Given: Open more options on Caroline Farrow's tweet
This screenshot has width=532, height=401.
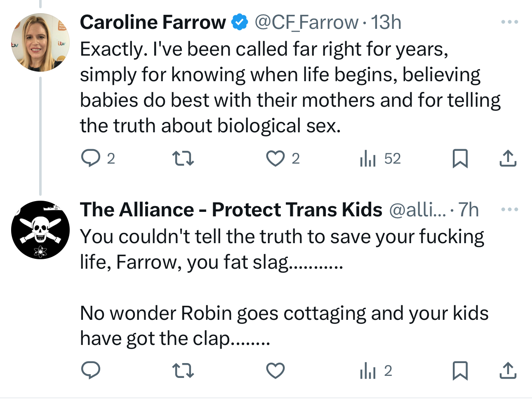Looking at the screenshot, I should coord(509,22).
